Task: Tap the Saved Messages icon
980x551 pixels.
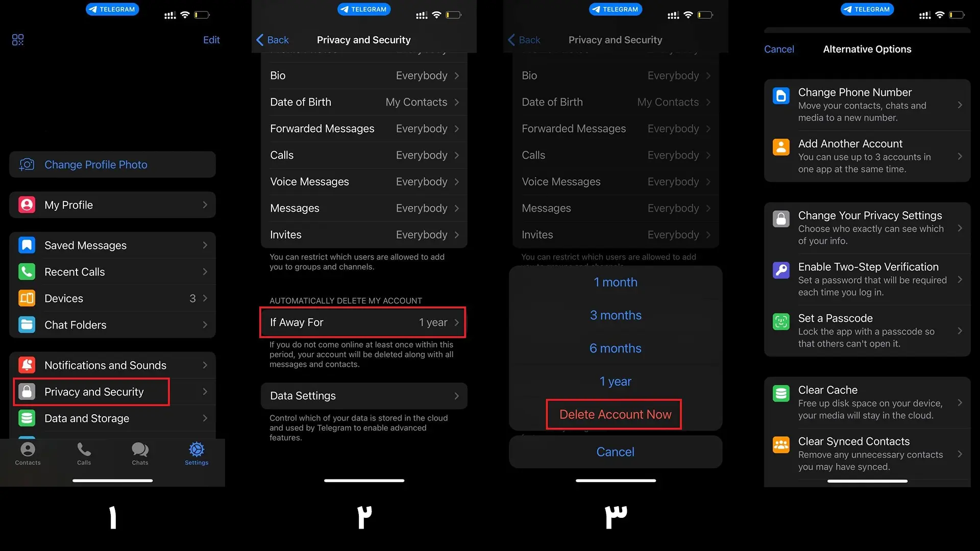Action: click(x=27, y=244)
